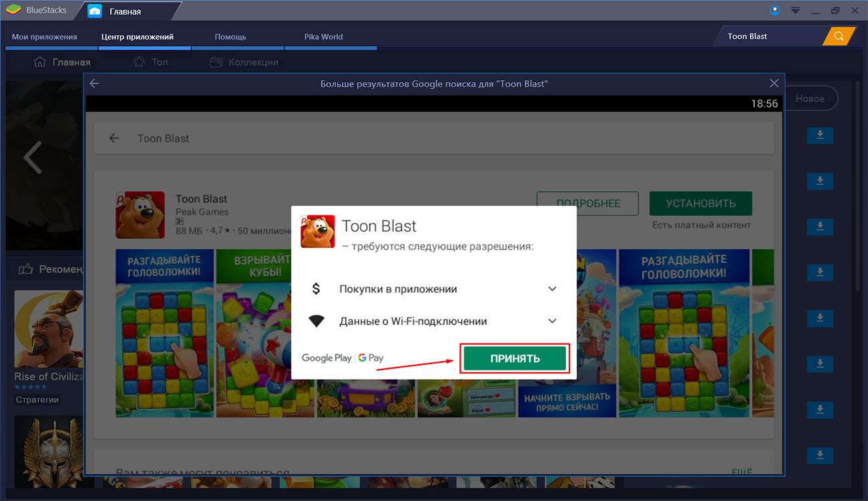The width and height of the screenshot is (868, 501).
Task: Click the last download icon on right column
Action: point(820,455)
